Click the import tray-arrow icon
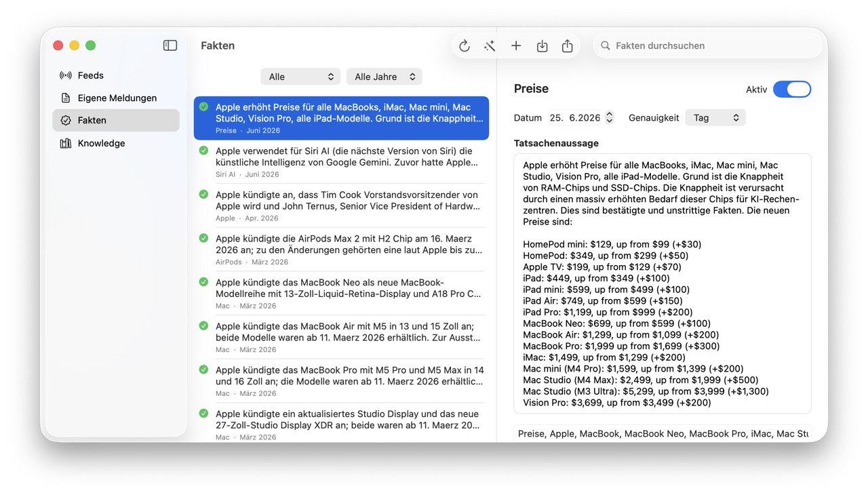The width and height of the screenshot is (868, 495). [542, 46]
